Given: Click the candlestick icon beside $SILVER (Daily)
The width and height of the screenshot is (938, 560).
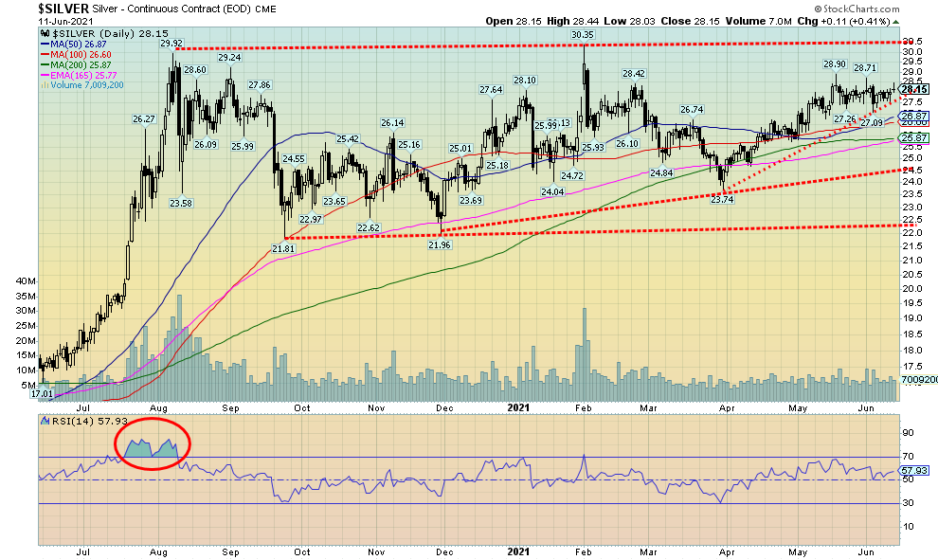Looking at the screenshot, I should (44, 32).
